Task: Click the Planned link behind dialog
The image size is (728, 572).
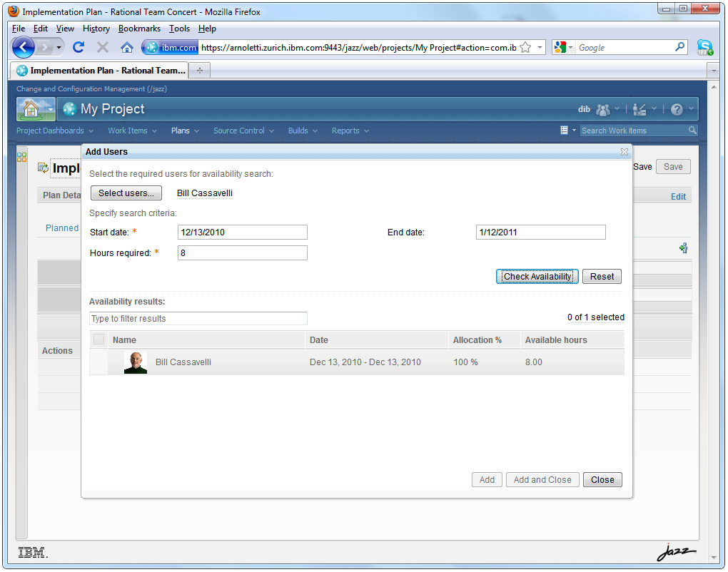Action: [62, 228]
